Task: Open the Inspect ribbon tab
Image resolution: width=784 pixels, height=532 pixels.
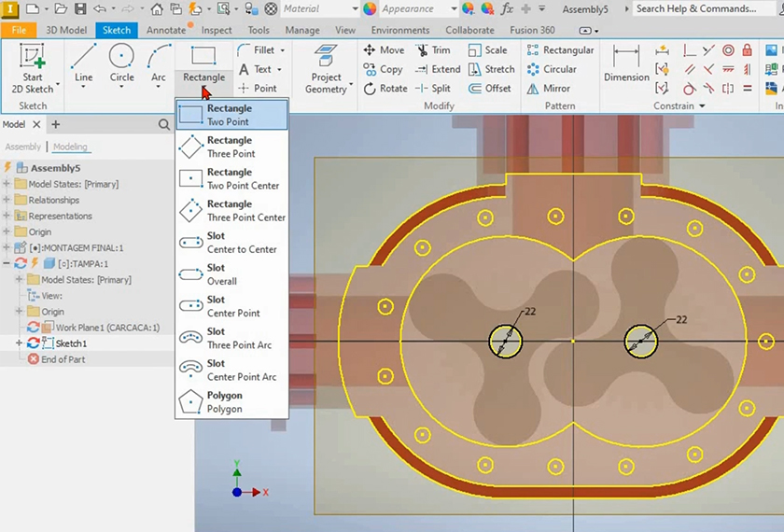Action: click(x=217, y=30)
